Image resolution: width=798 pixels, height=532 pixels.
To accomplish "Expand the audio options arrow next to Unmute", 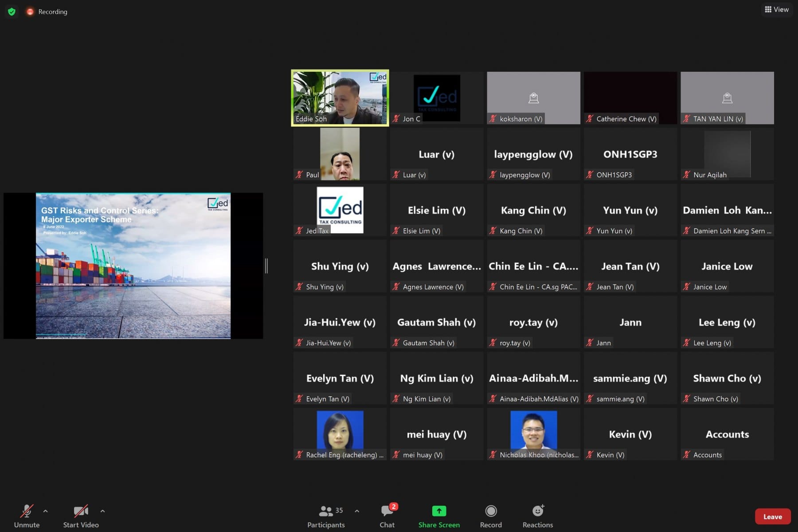I will pos(46,511).
